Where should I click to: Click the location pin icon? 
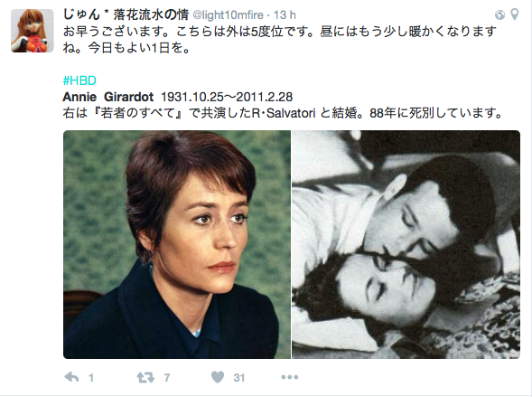tap(514, 14)
